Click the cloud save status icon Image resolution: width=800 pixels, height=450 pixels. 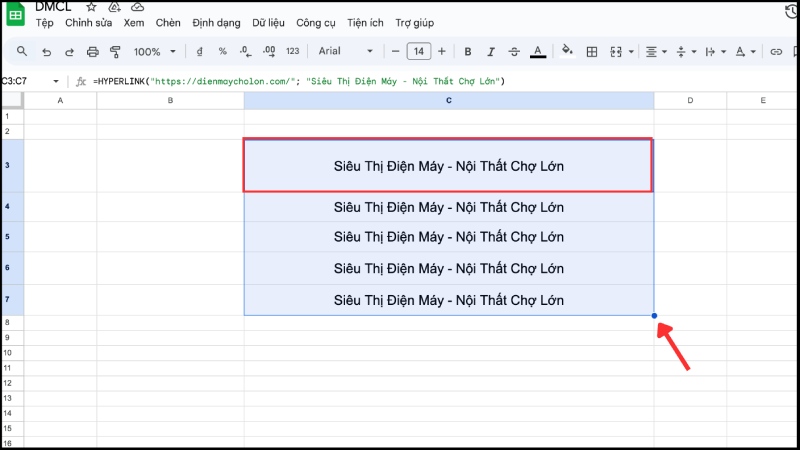pyautogui.click(x=137, y=7)
